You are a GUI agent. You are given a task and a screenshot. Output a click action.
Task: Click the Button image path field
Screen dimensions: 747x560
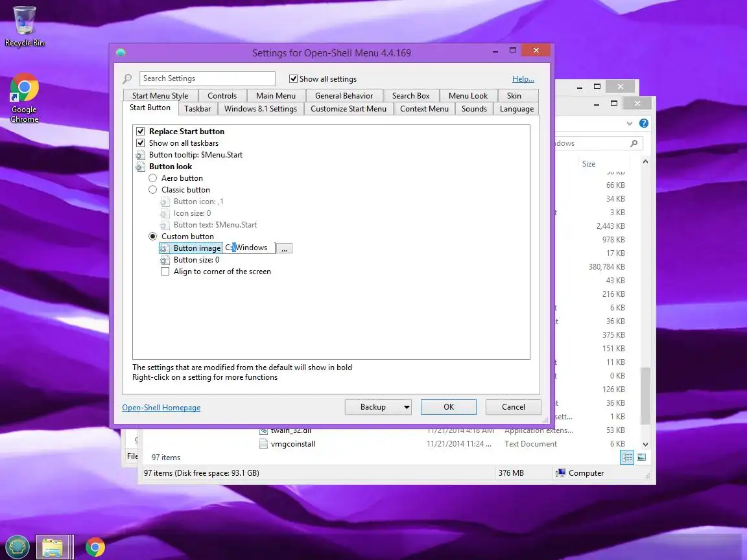[249, 248]
